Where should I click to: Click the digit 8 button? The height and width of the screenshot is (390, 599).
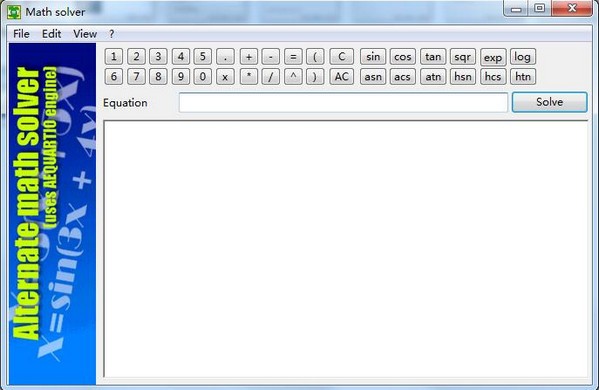[x=158, y=76]
